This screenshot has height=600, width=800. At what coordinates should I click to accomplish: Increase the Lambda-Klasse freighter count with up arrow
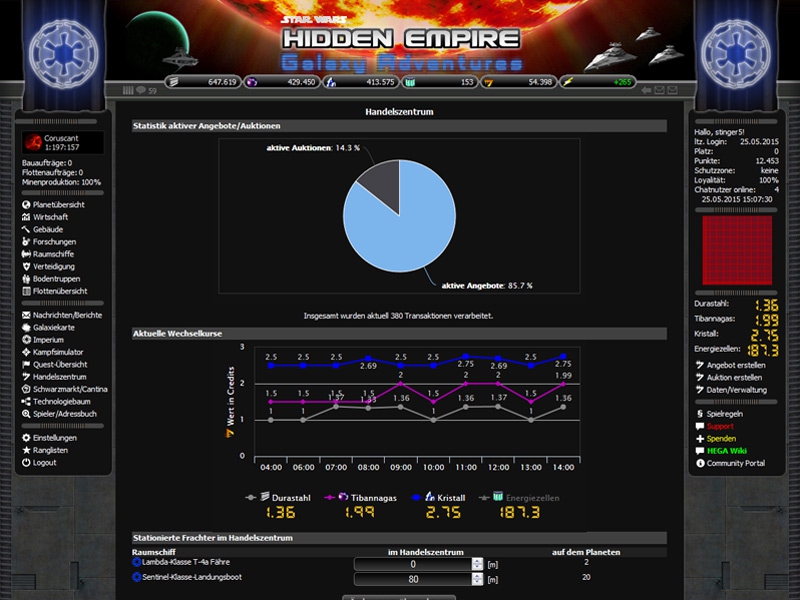click(x=477, y=561)
